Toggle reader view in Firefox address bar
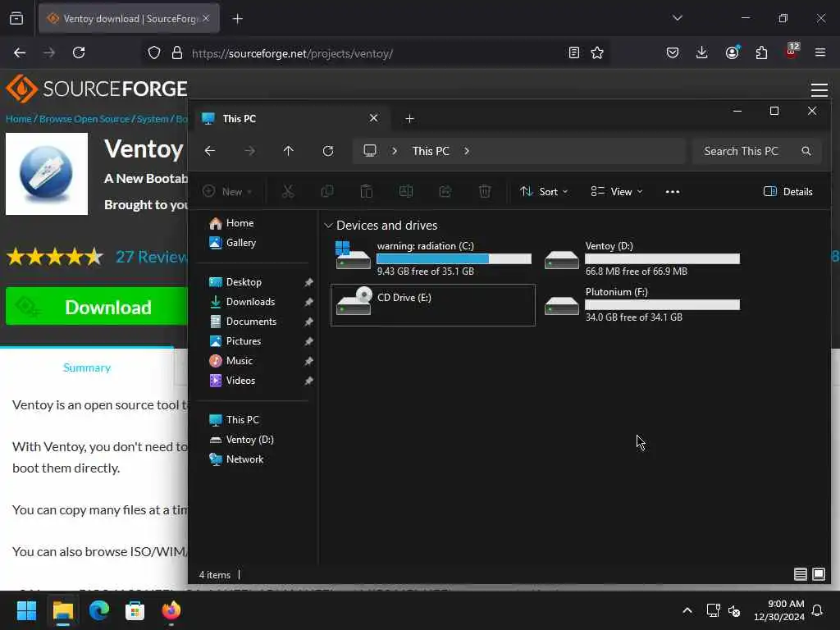The image size is (840, 630). 573,52
